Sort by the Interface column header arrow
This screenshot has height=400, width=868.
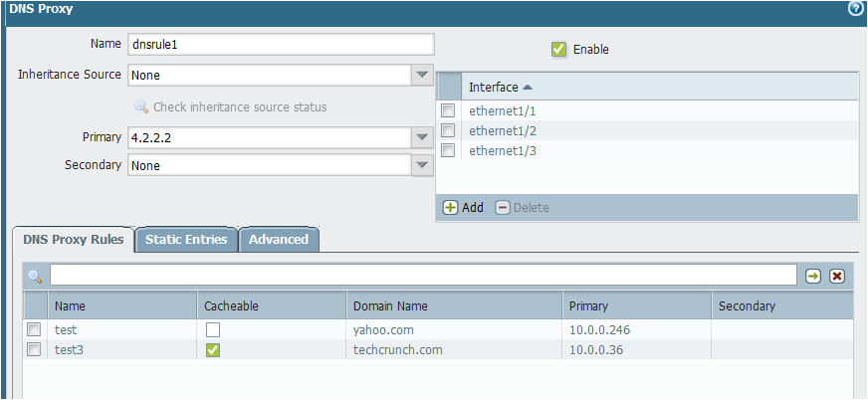click(x=528, y=88)
